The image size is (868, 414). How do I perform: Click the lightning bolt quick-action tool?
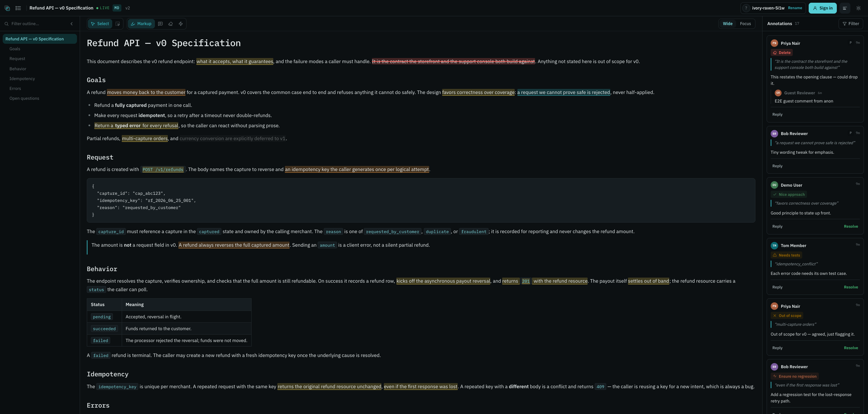coord(181,24)
